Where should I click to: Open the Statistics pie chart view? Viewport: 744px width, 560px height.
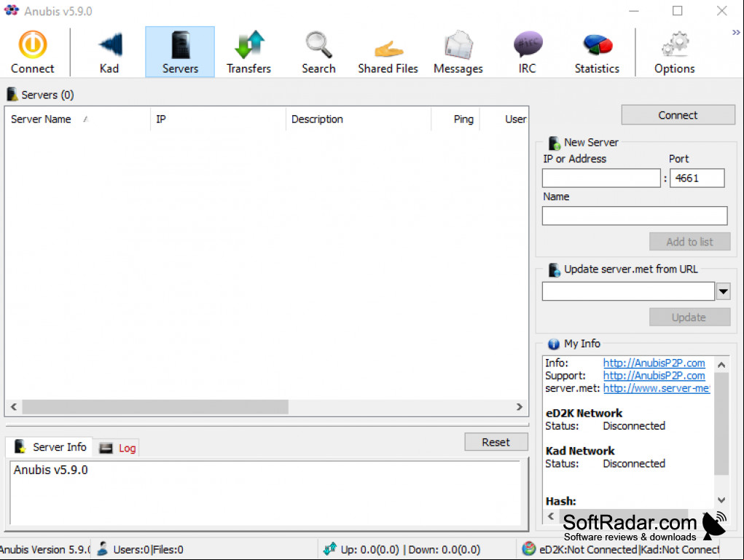click(x=597, y=52)
